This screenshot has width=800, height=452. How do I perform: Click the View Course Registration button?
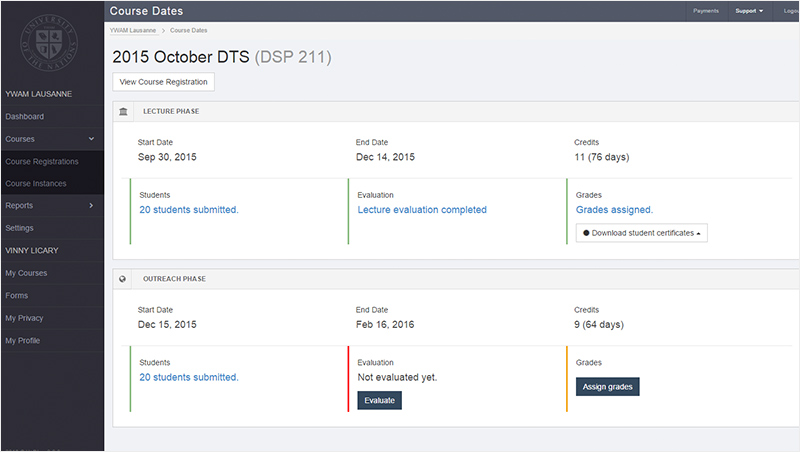[163, 82]
